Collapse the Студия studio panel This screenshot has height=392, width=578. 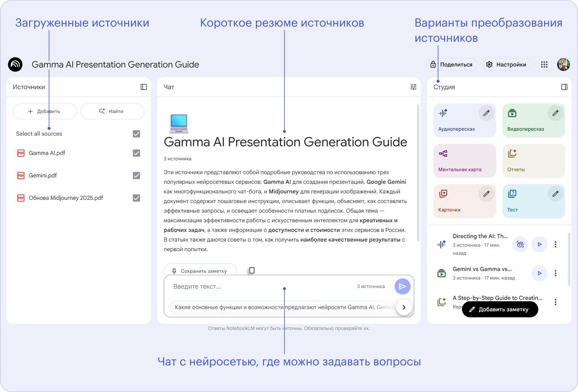coord(564,87)
